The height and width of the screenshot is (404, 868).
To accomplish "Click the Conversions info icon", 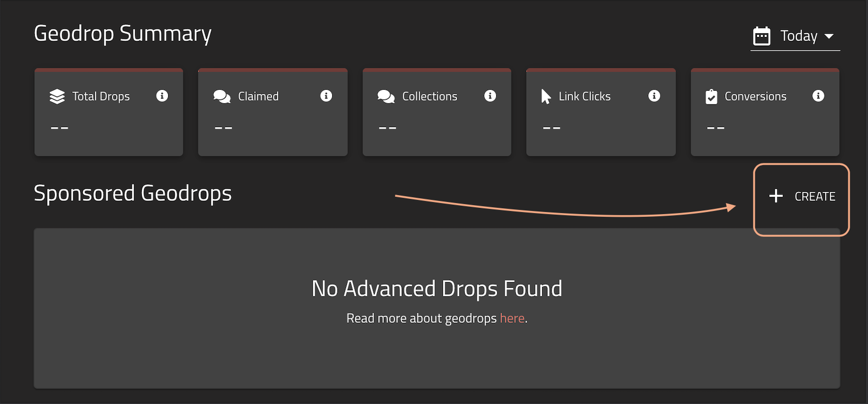I will (818, 95).
